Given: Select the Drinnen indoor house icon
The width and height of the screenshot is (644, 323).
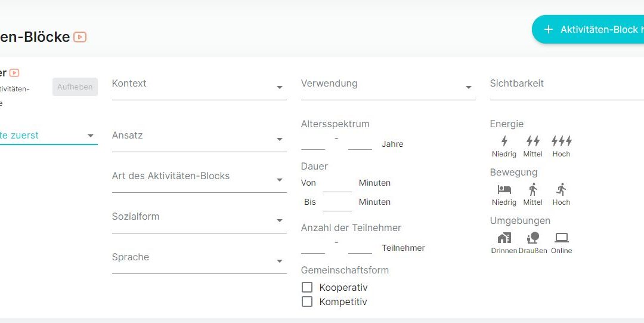Looking at the screenshot, I should click(x=504, y=238).
